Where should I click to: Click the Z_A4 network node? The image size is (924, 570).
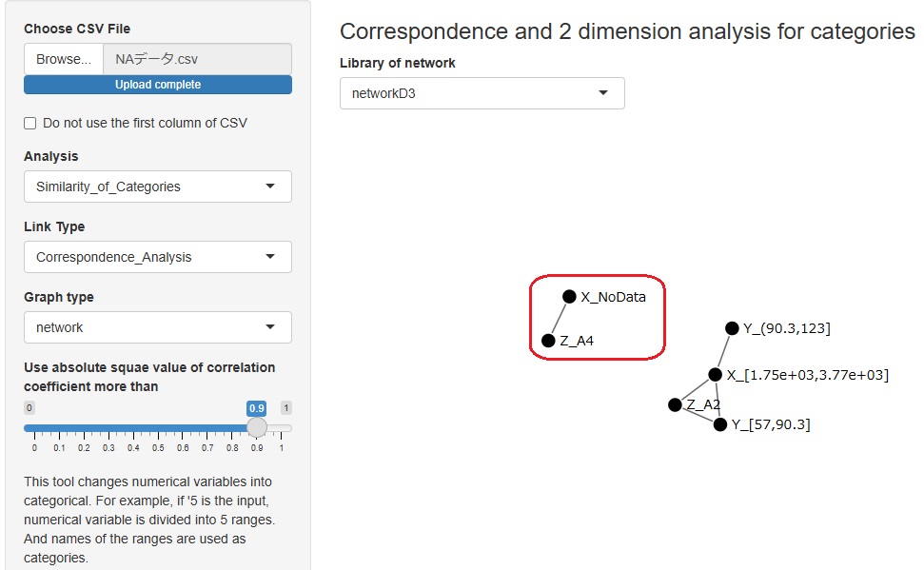tap(548, 341)
